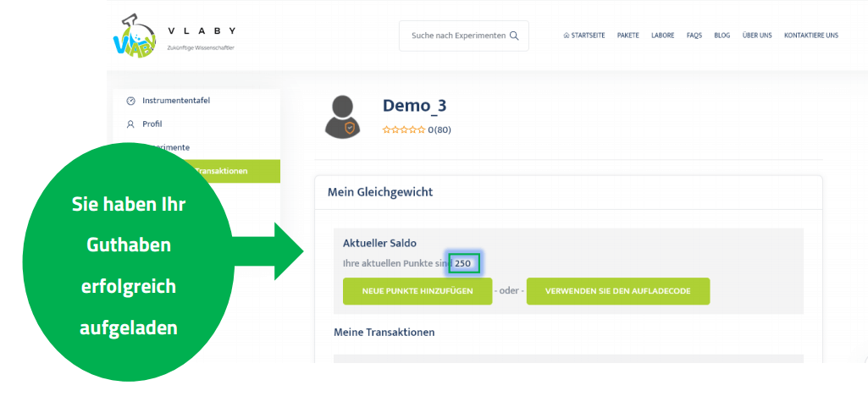Screen dimensions: 868x402
Task: Select Kontaktiere uns in the header
Action: tap(810, 36)
